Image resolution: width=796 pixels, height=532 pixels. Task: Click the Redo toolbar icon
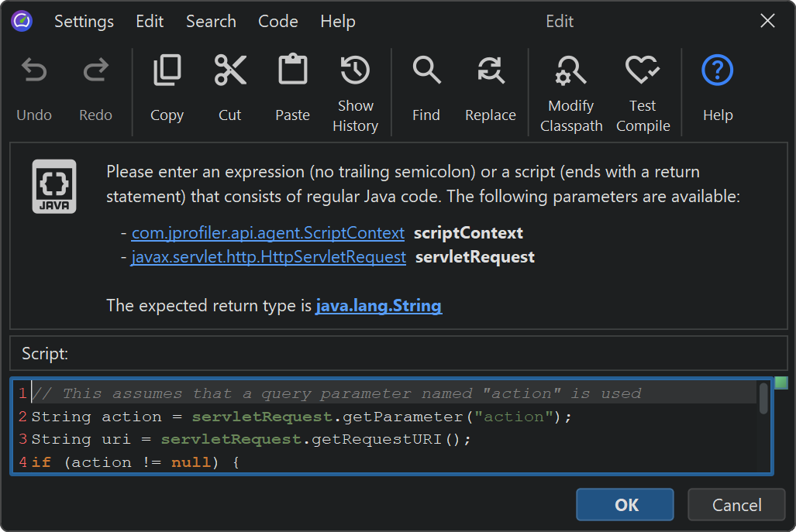pos(95,71)
